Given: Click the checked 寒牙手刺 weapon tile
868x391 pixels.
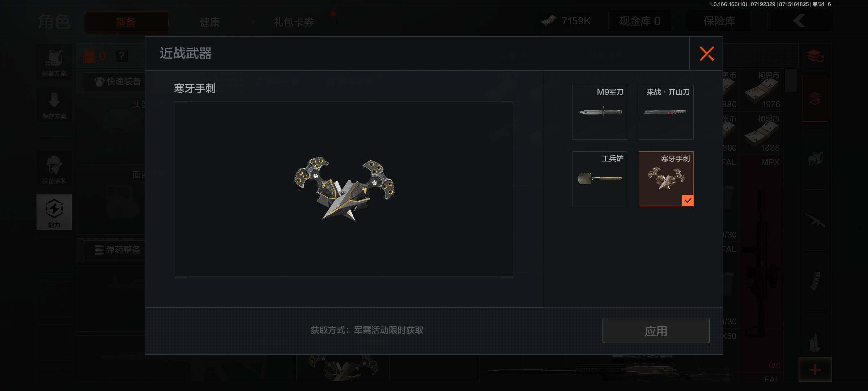Looking at the screenshot, I should coord(666,179).
